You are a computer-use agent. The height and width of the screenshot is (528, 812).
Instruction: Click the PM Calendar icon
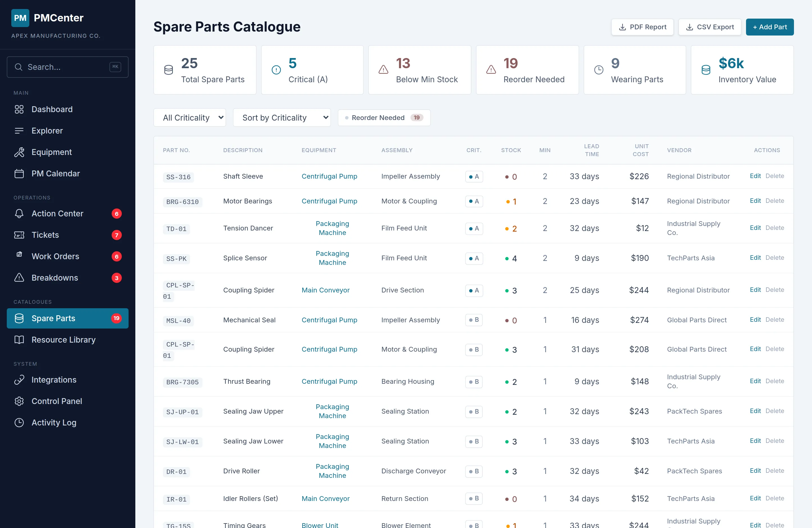pos(19,174)
